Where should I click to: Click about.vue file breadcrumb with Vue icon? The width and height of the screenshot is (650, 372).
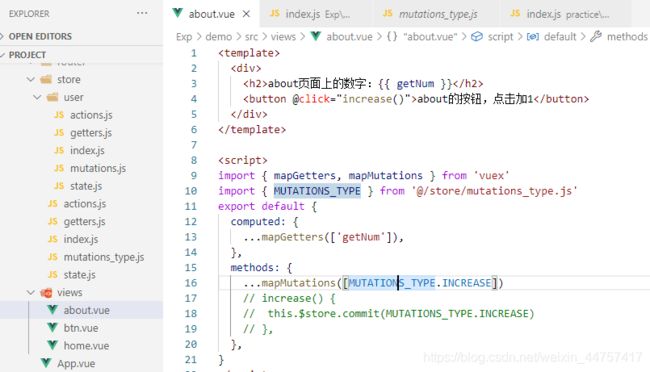tap(342, 37)
